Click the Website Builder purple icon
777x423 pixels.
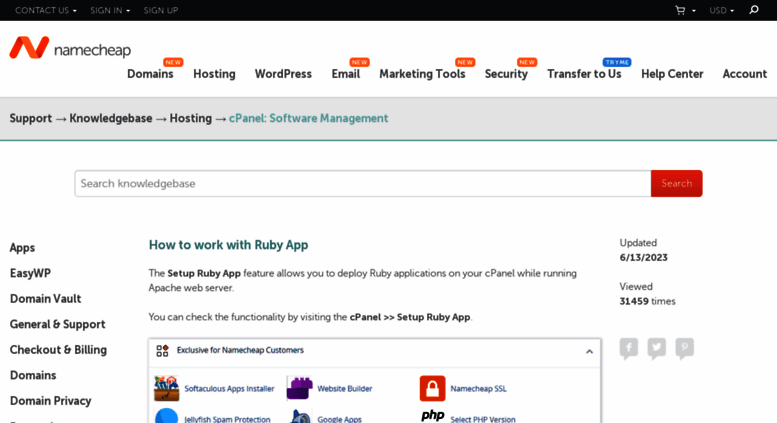click(299, 388)
